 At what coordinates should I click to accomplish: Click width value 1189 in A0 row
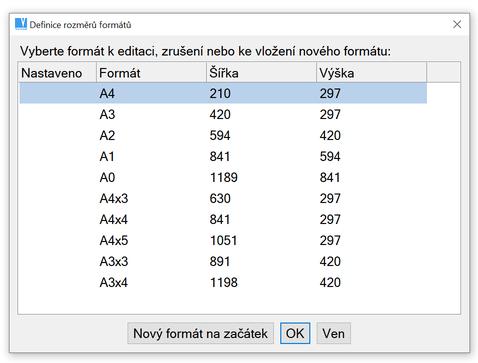(x=224, y=177)
